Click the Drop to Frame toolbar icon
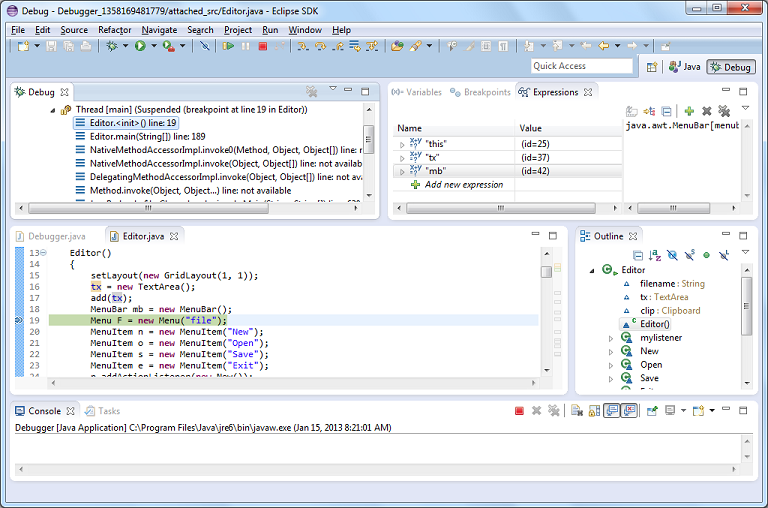This screenshot has width=768, height=508. click(355, 46)
